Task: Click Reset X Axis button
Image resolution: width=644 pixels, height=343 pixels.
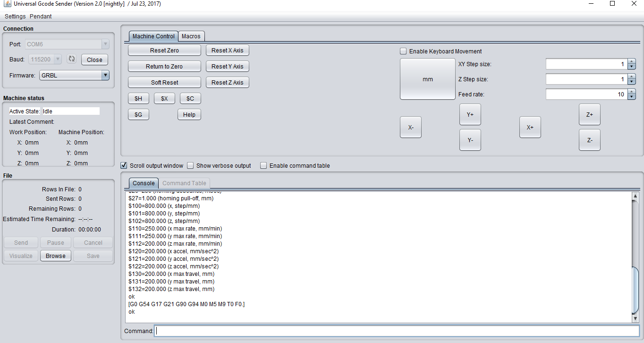Action: [228, 50]
